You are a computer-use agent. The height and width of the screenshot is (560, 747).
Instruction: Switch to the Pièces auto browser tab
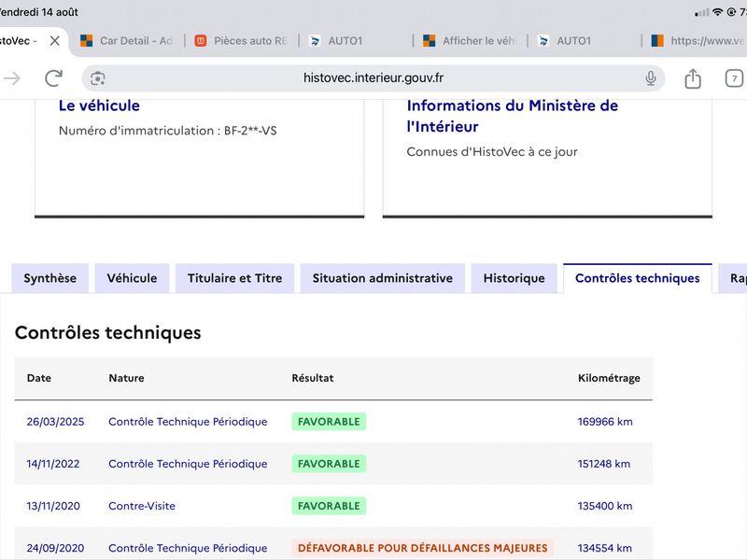pos(242,41)
